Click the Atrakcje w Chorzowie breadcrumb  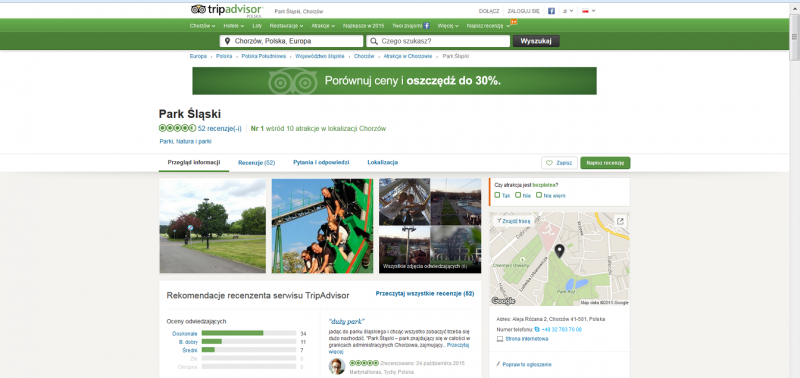point(408,56)
